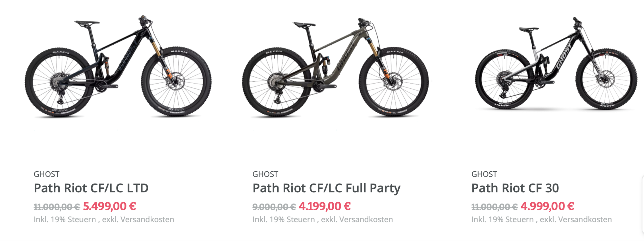The image size is (644, 241).
Task: Click "Inkl. 19% Steuern" under Path Riot CF 30
Action: pos(502,220)
